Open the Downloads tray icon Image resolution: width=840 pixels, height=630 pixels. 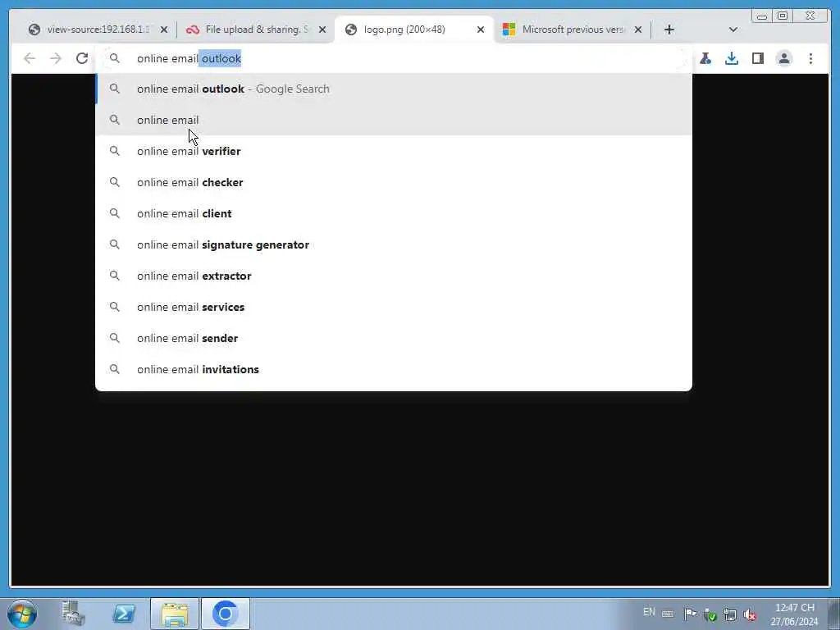732,58
